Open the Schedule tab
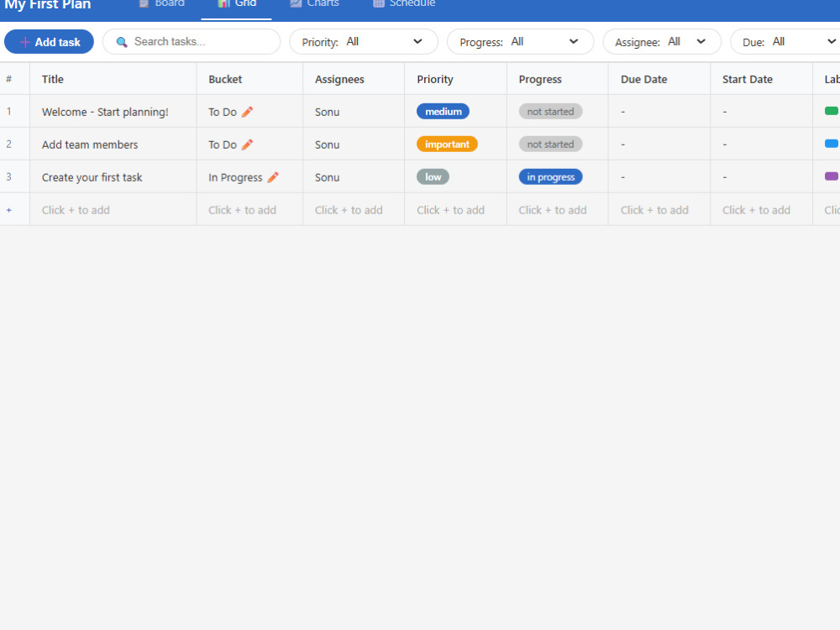The height and width of the screenshot is (630, 840). tap(405, 4)
